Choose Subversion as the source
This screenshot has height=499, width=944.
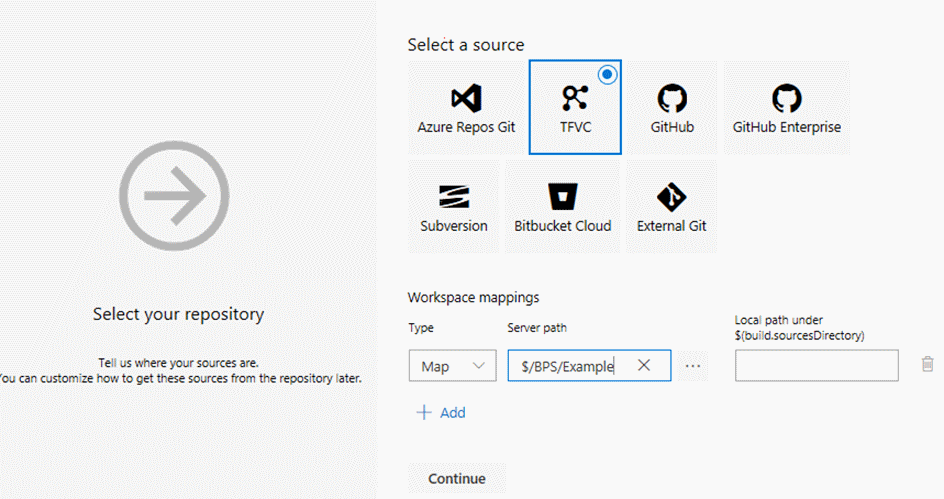pos(454,206)
